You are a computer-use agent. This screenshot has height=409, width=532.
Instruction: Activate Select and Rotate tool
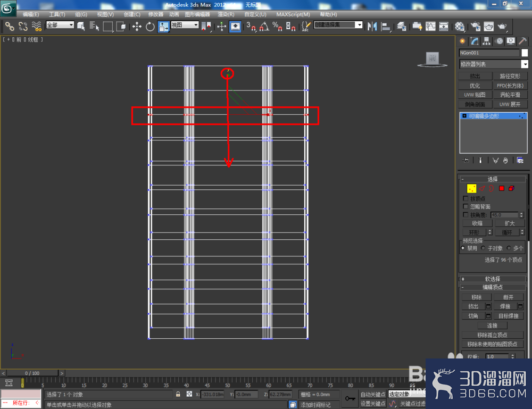tap(150, 26)
